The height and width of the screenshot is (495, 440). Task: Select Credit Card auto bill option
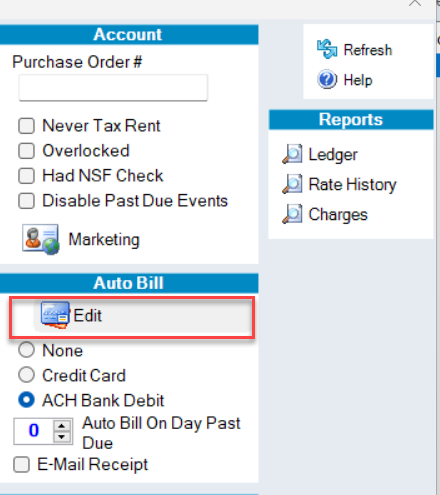(x=26, y=375)
